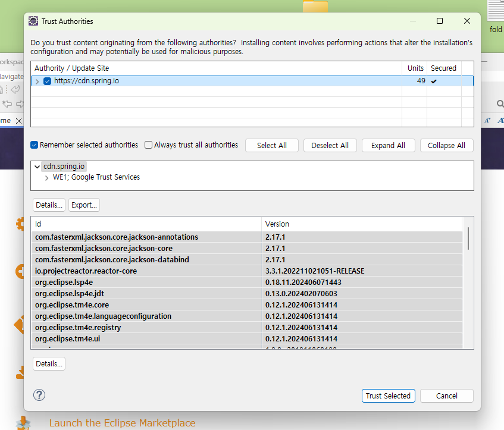This screenshot has width=504, height=430.
Task: Select org.eclipse.tm4e.ui row
Action: tap(246, 339)
